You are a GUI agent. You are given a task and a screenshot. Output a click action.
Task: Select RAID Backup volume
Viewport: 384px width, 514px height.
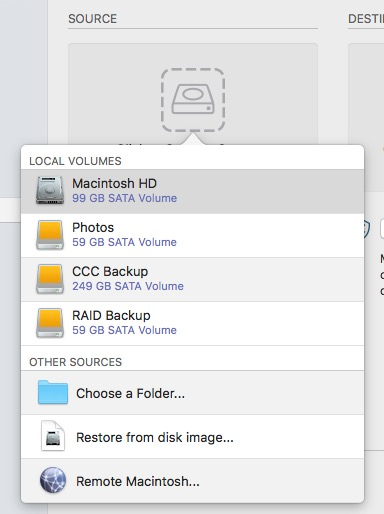click(x=192, y=323)
